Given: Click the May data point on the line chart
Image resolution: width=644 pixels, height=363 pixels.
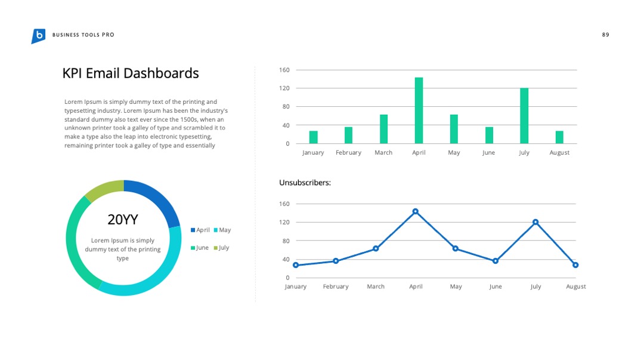Looking at the screenshot, I should click(x=456, y=249).
